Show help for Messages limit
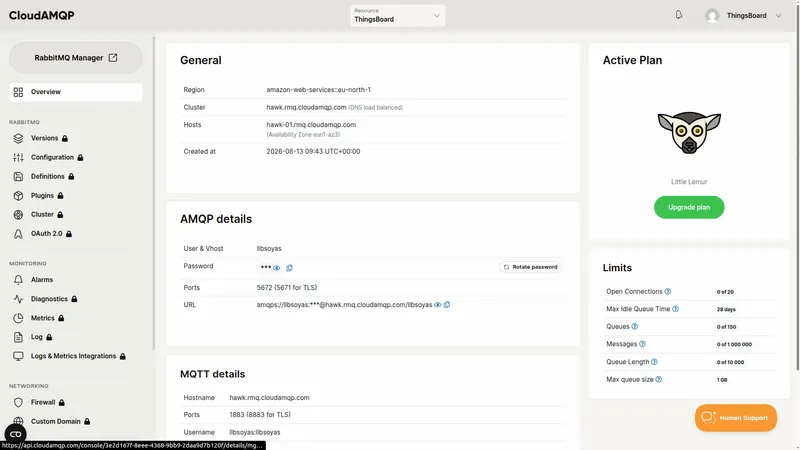This screenshot has width=800, height=450. pos(642,344)
